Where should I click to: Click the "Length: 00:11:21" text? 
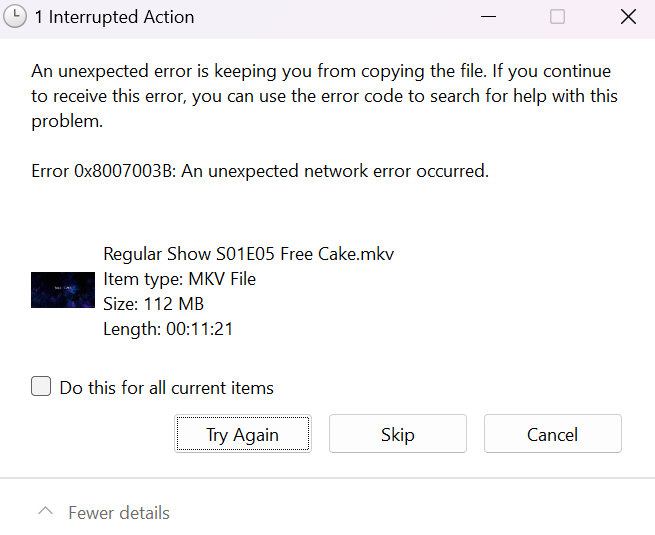[x=168, y=328]
